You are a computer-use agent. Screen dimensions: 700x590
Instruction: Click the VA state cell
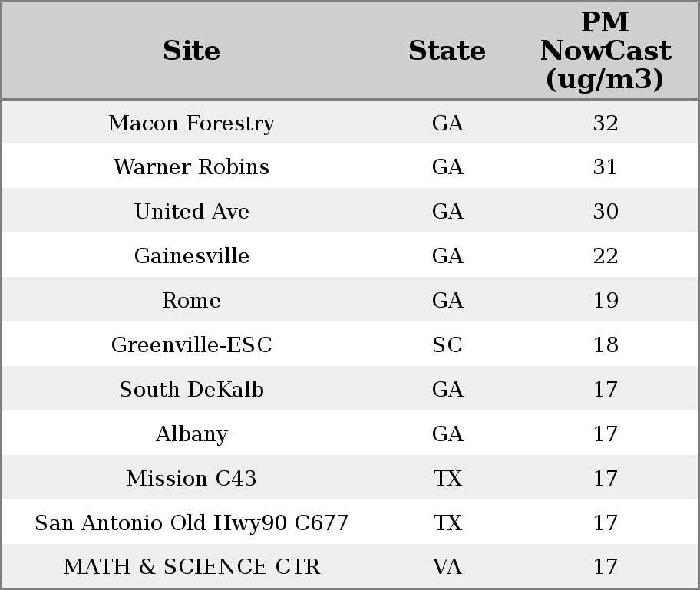tap(447, 567)
